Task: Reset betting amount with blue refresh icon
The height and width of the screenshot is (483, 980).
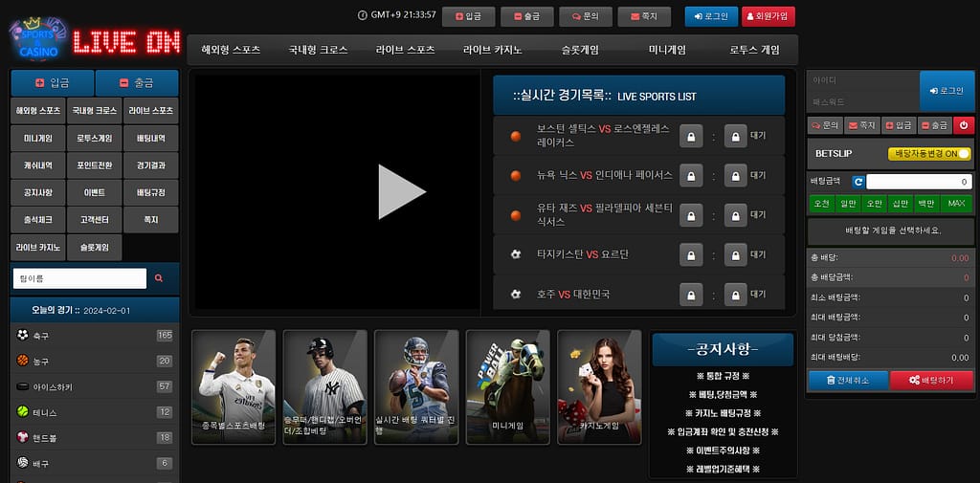Action: coord(858,182)
